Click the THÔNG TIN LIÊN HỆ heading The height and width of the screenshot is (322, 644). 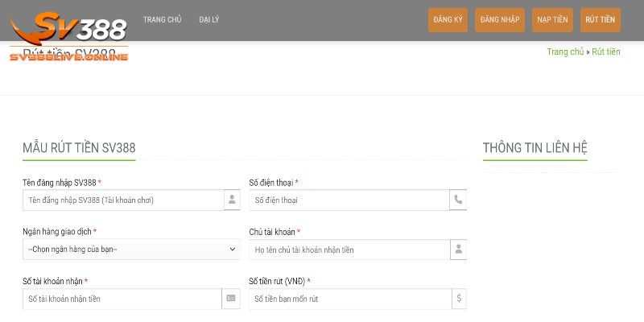[535, 148]
